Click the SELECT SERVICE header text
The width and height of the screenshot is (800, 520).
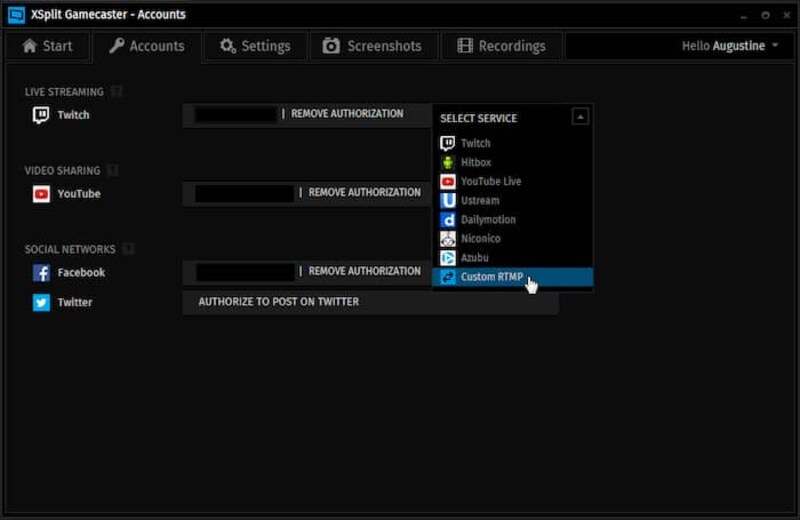point(479,118)
